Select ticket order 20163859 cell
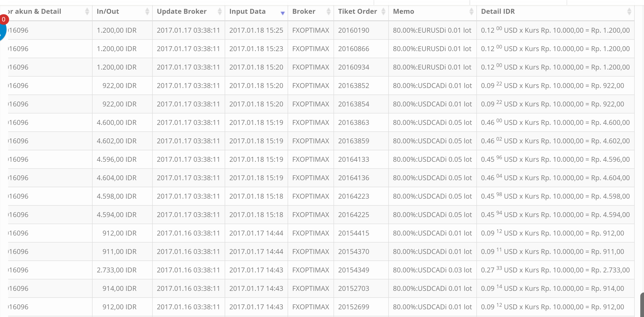Viewport: 644px width, 317px height. [x=361, y=141]
